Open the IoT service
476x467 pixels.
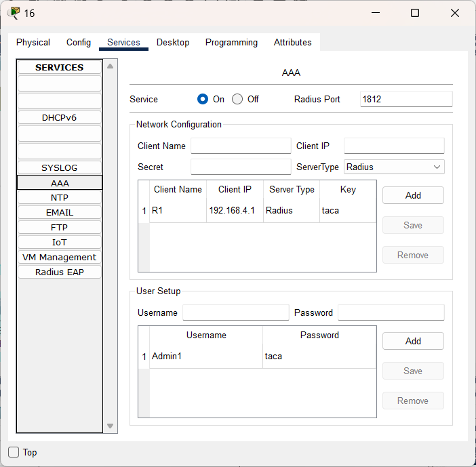coord(60,243)
